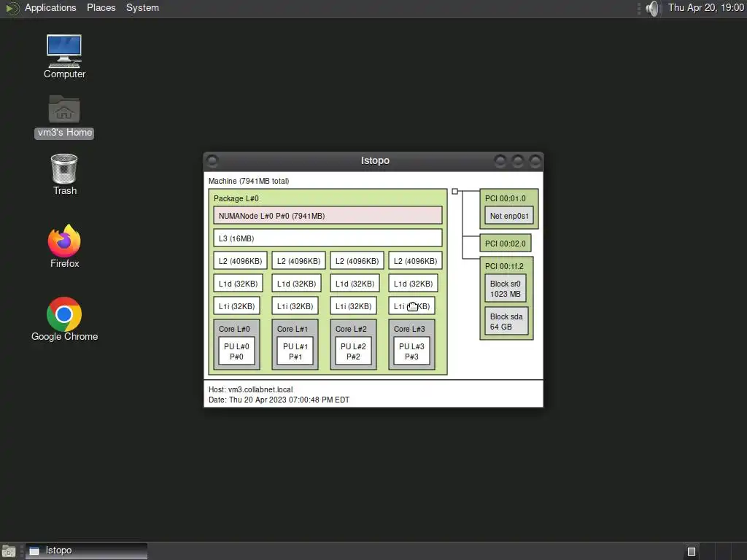Click the L2 (4096KB) box above Core L#3
The width and height of the screenshot is (747, 560).
click(x=415, y=261)
